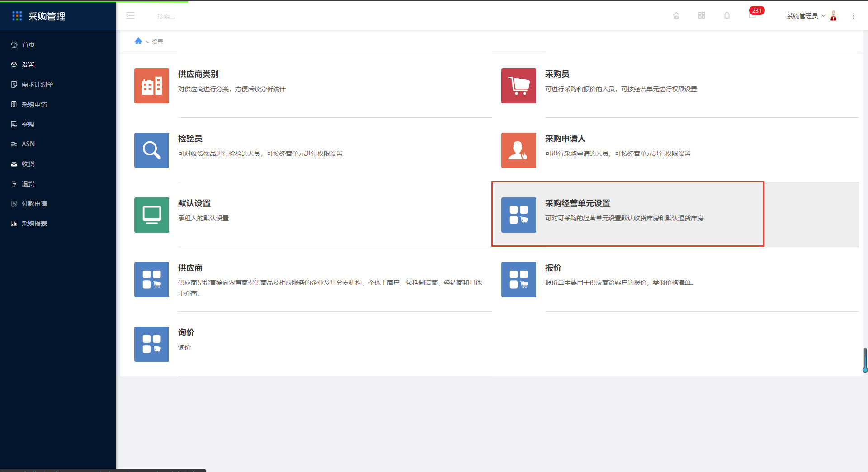
Task: Open the 采购经营单元设置 title
Action: tap(577, 203)
